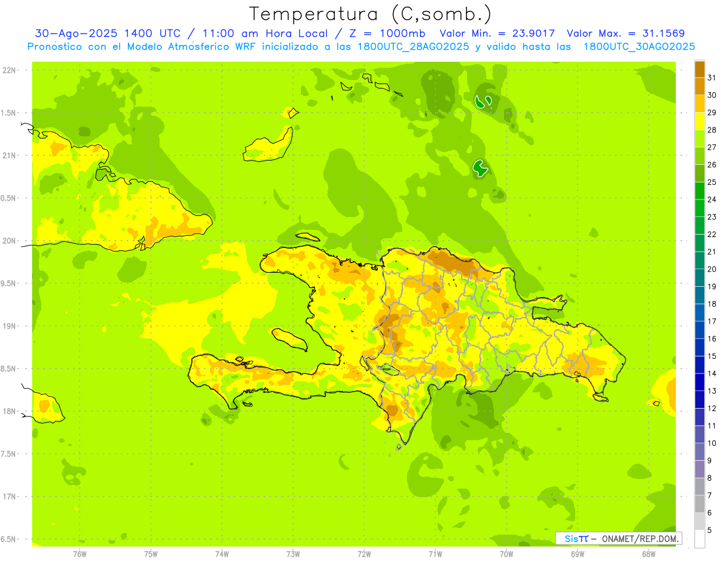Select the "30-Ago-2025 1400 UTC" timestamp text
The width and height of the screenshot is (728, 562).
[107, 33]
